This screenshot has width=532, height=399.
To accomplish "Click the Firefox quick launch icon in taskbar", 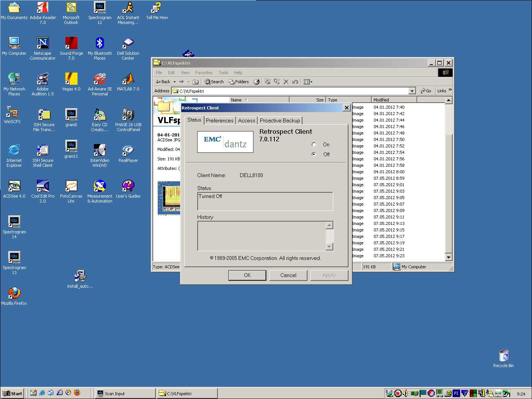I will point(77,393).
